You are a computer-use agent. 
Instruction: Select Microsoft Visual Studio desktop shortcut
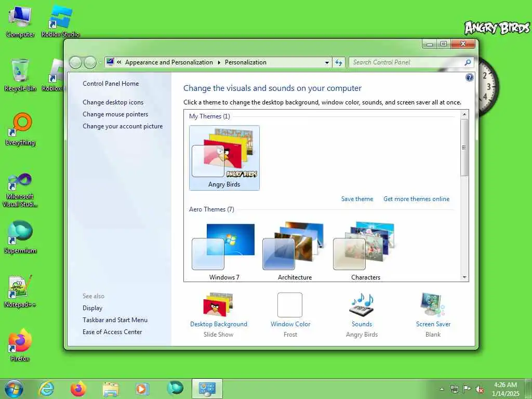(x=20, y=190)
